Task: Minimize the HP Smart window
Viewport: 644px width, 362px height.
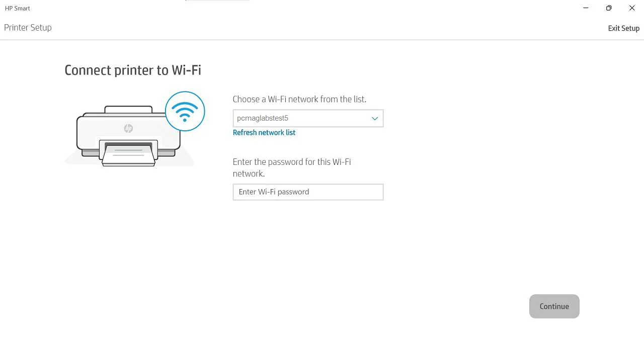Action: 586,8
